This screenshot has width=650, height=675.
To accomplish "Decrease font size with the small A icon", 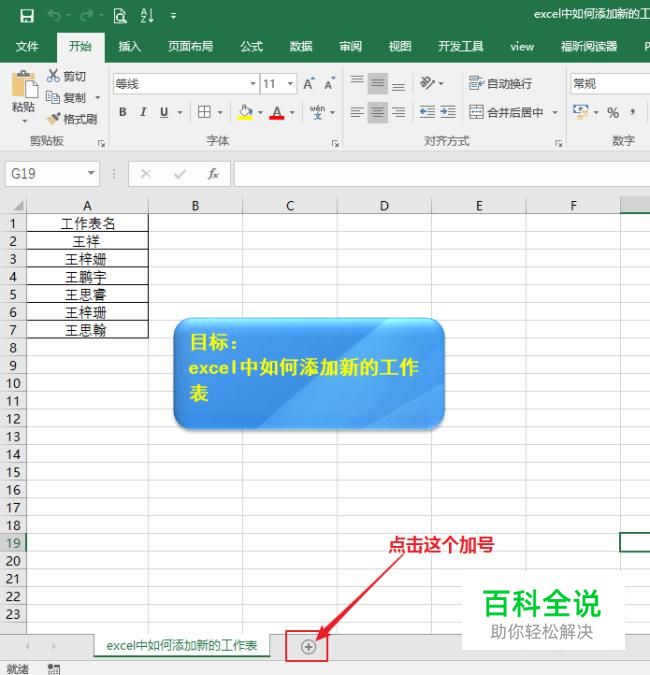I will tap(329, 84).
